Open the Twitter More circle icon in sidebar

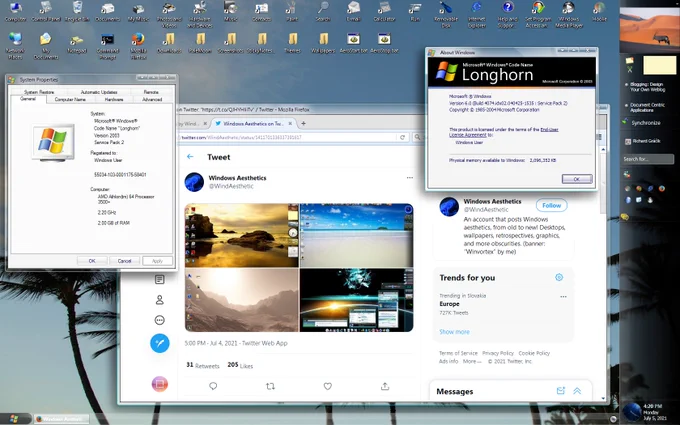tap(160, 320)
